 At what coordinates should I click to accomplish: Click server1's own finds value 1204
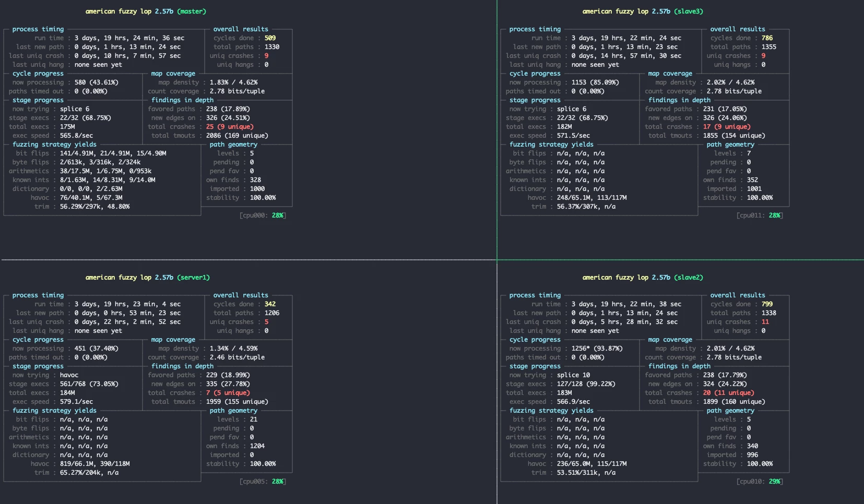click(x=257, y=446)
